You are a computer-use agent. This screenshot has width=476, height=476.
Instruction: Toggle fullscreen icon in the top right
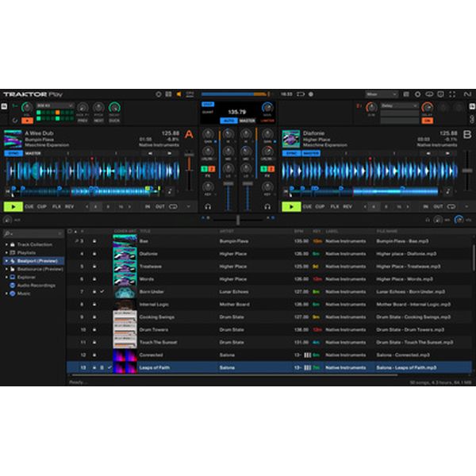tap(451, 94)
